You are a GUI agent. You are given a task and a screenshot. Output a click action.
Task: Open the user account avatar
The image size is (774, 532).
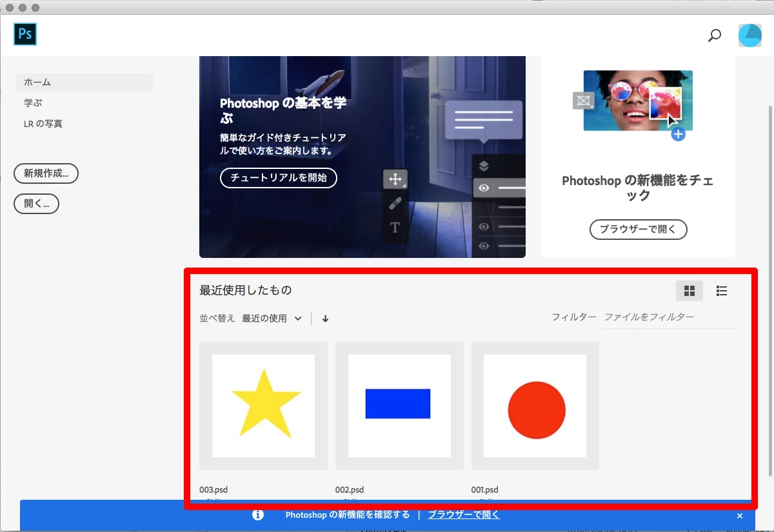tap(750, 35)
